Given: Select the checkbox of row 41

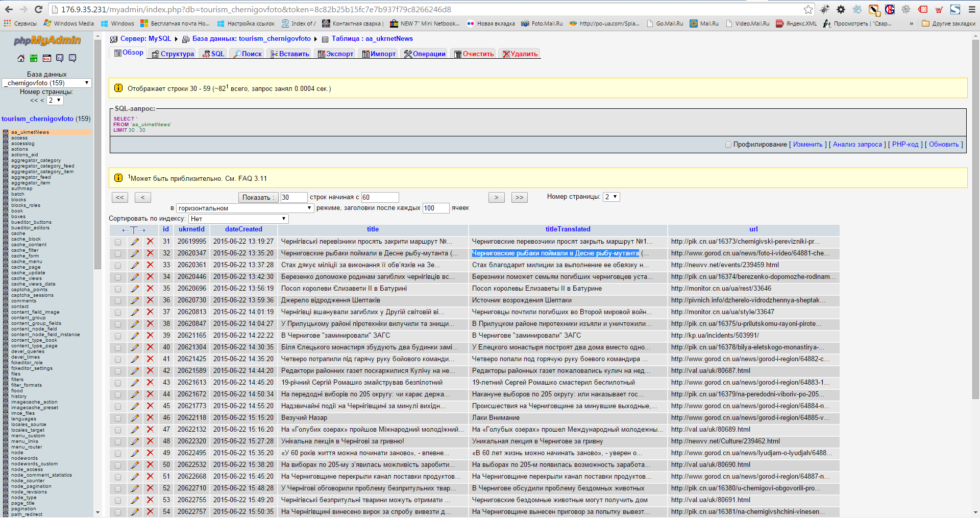Looking at the screenshot, I should pyautogui.click(x=118, y=360).
